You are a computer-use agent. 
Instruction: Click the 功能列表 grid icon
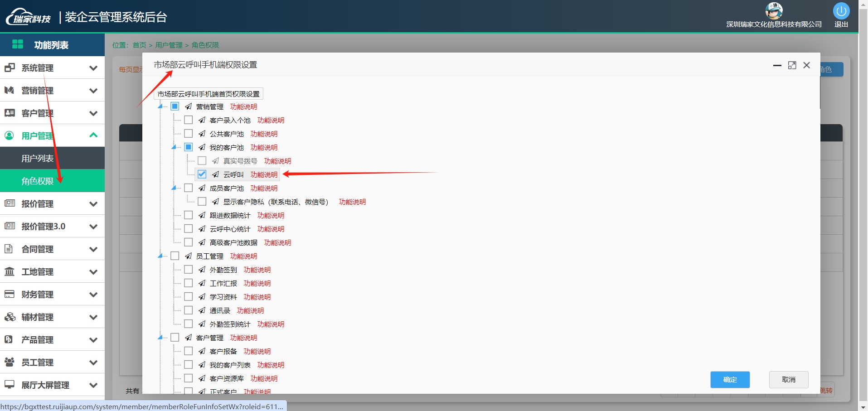coord(18,44)
